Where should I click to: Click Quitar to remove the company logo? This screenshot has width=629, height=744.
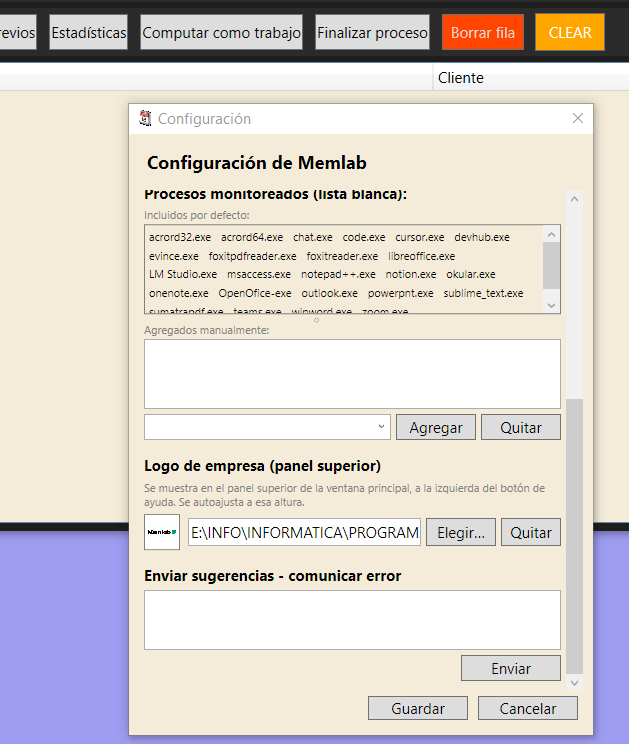point(531,532)
